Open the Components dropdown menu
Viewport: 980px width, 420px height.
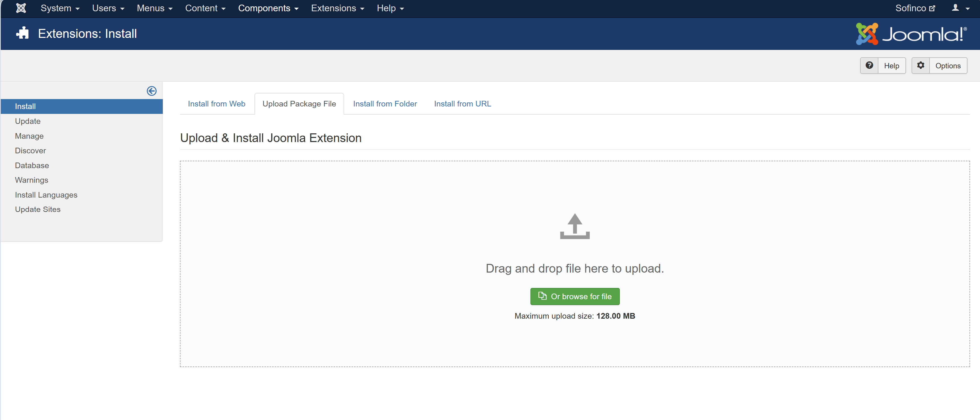[x=268, y=8]
